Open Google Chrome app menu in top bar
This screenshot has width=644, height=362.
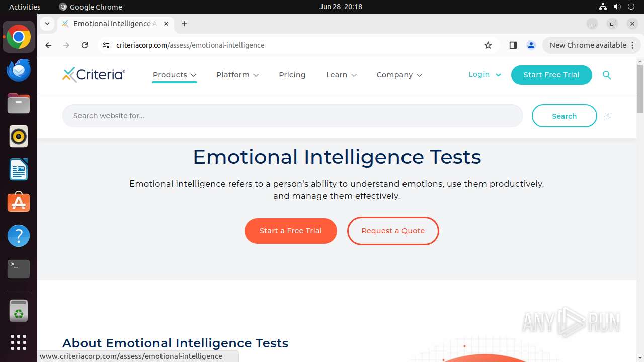click(91, 7)
